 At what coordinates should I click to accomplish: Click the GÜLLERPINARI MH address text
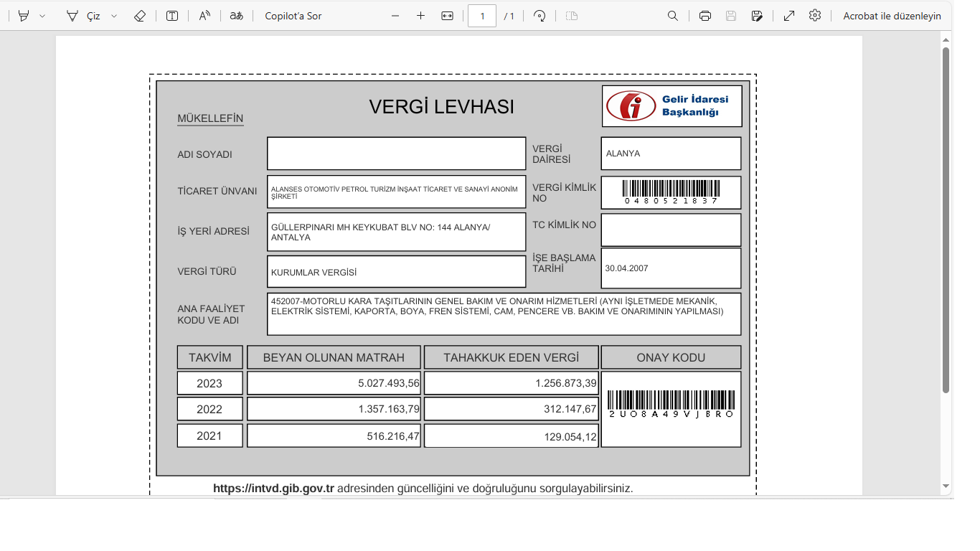click(380, 232)
